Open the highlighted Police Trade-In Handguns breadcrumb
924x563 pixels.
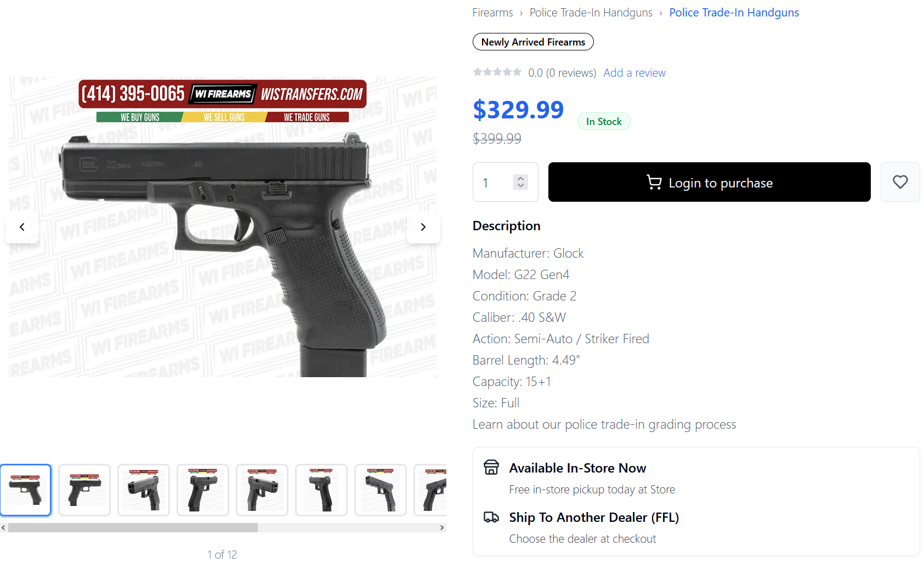pos(734,13)
